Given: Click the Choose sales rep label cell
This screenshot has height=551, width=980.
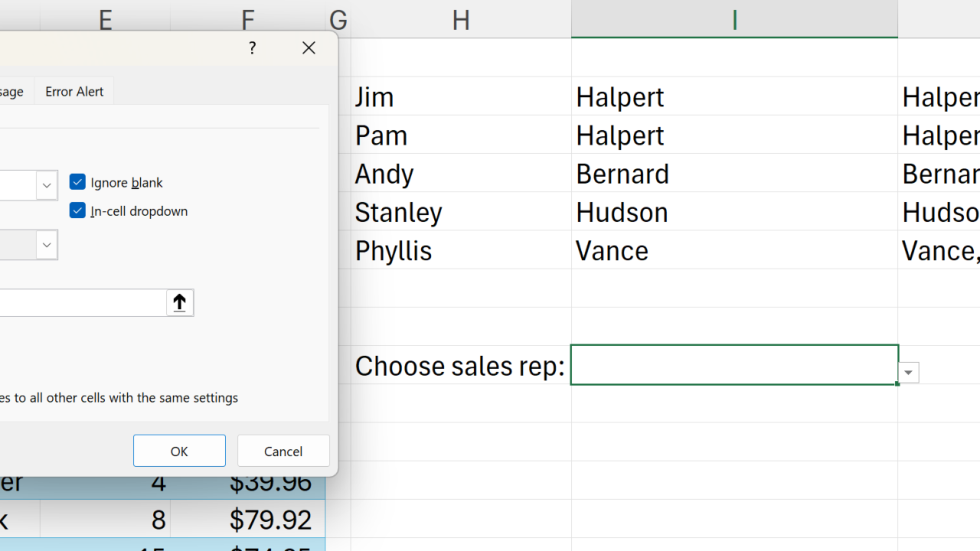Looking at the screenshot, I should coord(460,366).
